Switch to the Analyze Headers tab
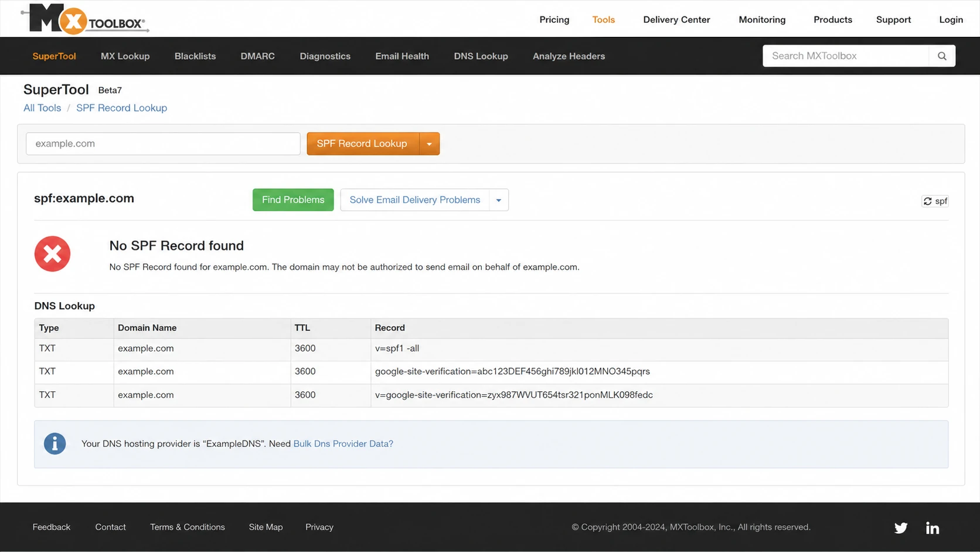The image size is (980, 552). [569, 56]
